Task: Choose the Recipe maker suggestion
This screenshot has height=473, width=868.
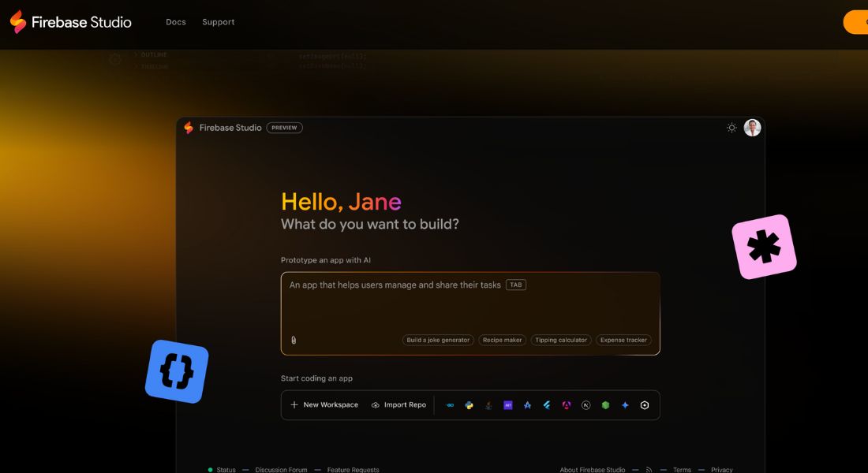Action: click(502, 341)
